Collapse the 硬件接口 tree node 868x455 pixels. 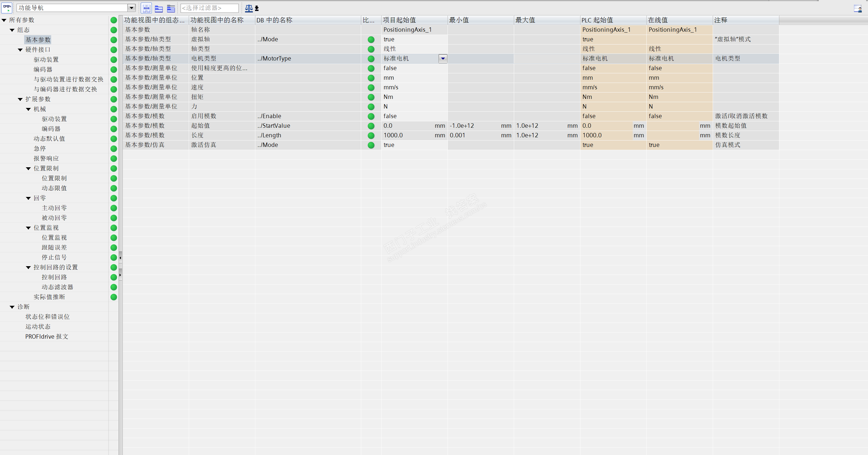20,50
